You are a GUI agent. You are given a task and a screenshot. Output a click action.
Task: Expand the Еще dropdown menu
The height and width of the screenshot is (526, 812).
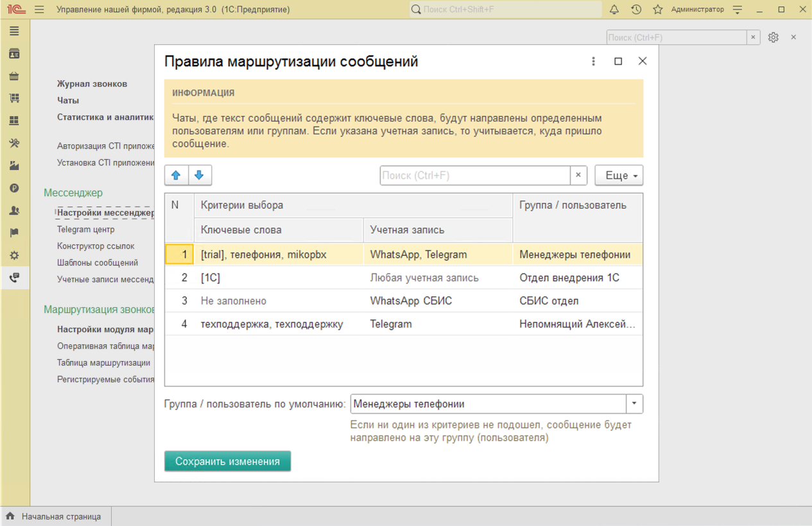(619, 175)
